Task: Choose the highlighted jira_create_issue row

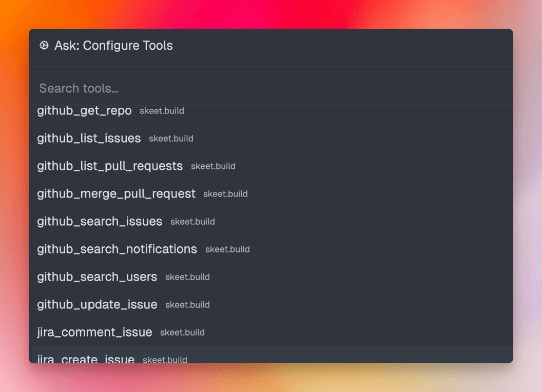Action: tap(272, 355)
